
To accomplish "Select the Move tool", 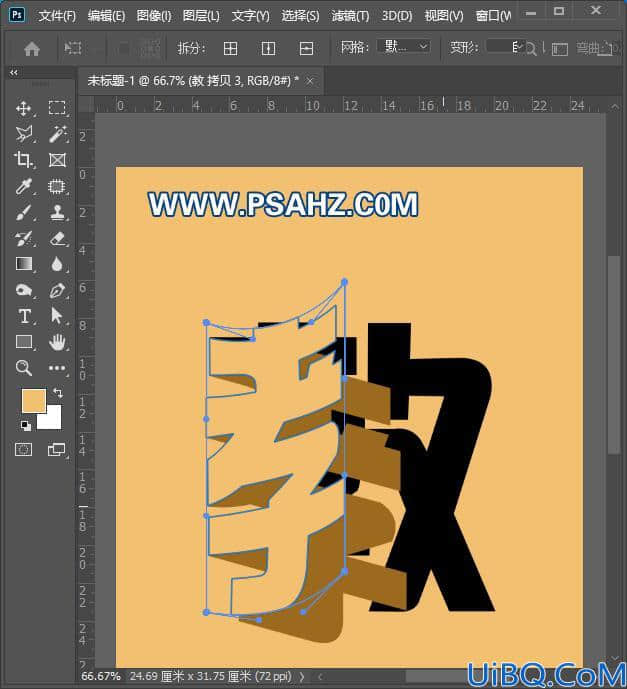I will coord(24,108).
